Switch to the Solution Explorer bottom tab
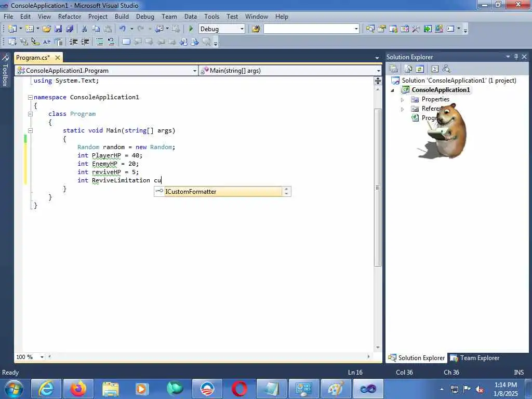 (x=417, y=358)
